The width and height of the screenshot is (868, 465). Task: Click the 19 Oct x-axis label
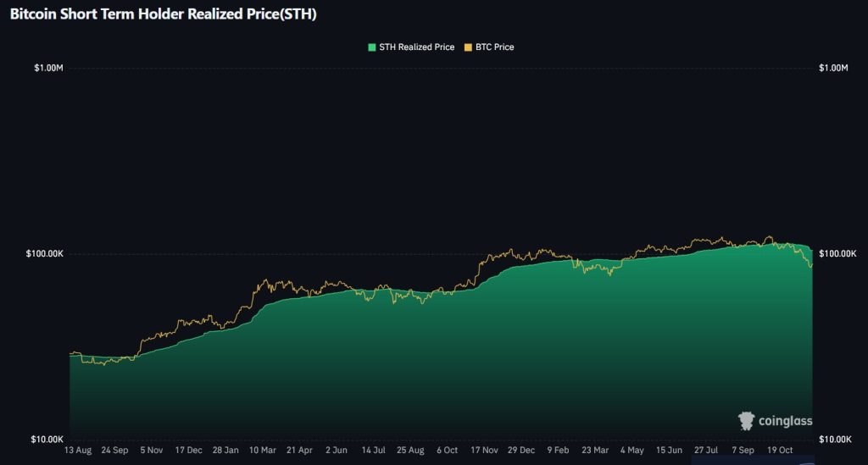781,451
